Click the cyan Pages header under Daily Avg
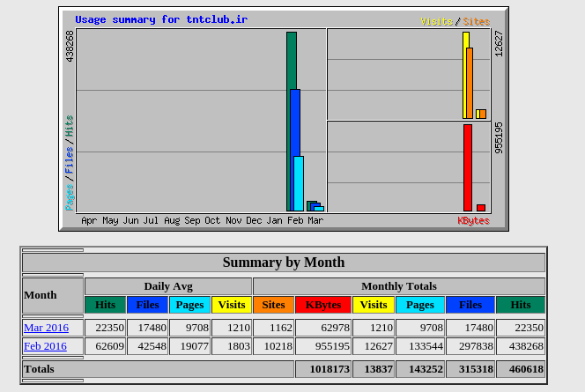This screenshot has height=392, width=585. click(189, 305)
